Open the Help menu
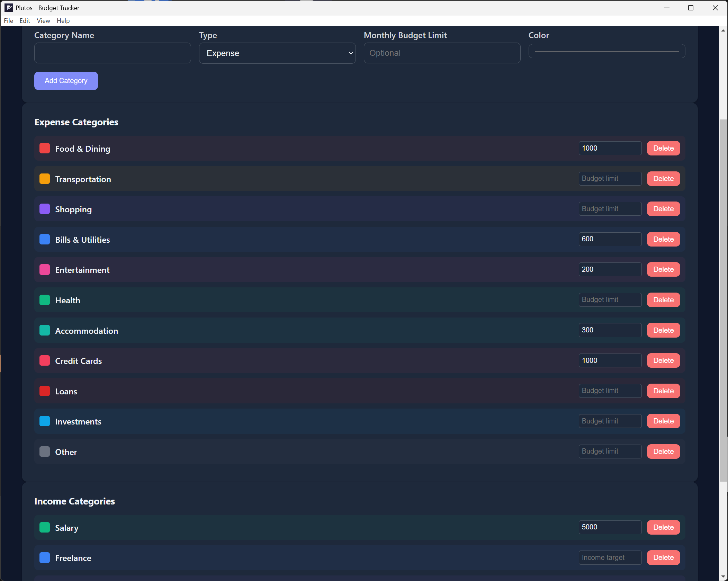The image size is (728, 581). coord(63,21)
